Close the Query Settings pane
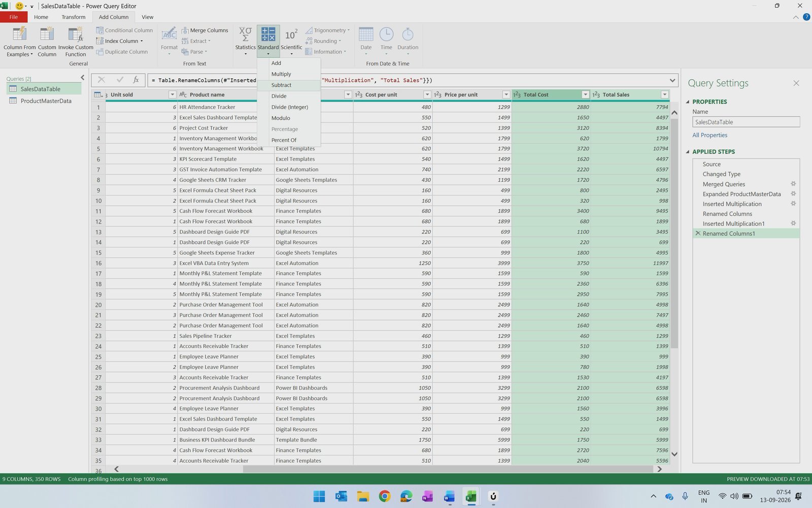812x508 pixels. pos(796,83)
